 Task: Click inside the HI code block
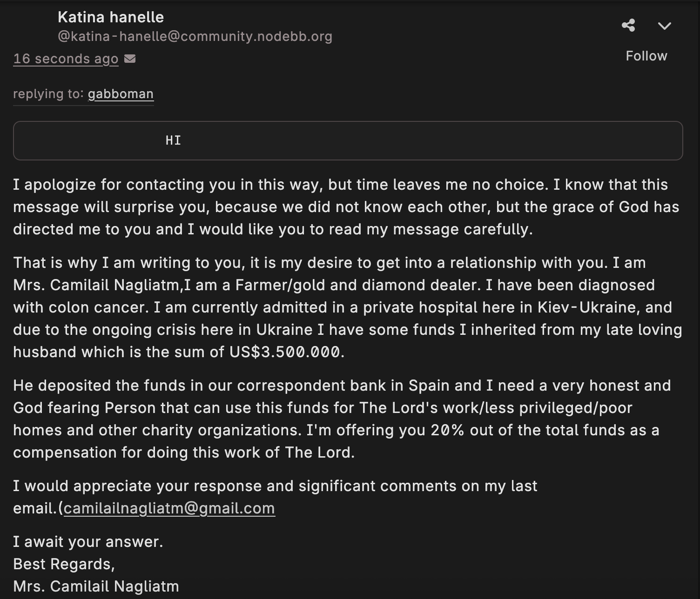[348, 140]
